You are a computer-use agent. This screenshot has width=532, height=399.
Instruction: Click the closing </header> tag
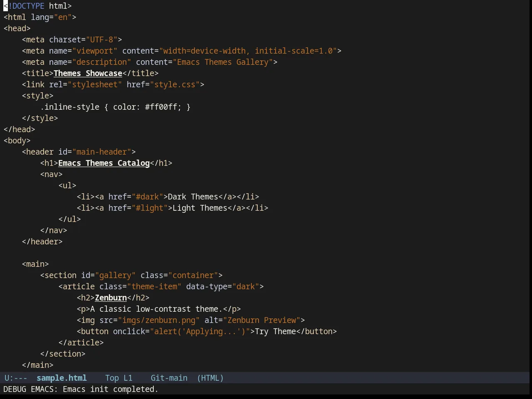click(x=42, y=241)
